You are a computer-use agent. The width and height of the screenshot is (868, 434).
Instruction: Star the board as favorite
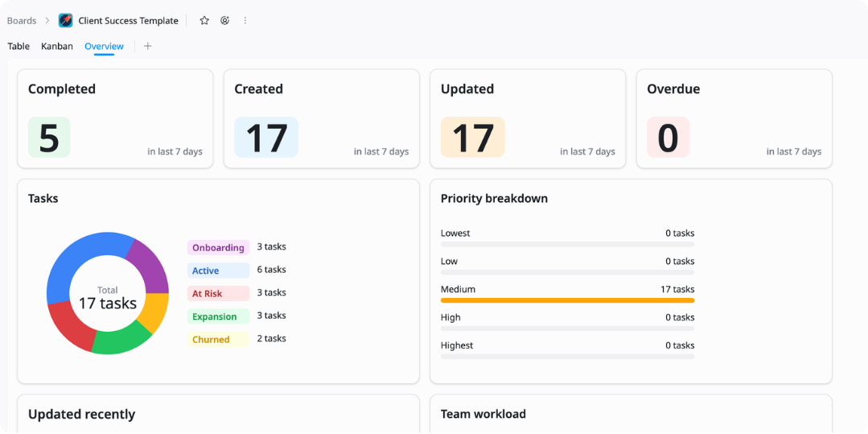pos(204,20)
